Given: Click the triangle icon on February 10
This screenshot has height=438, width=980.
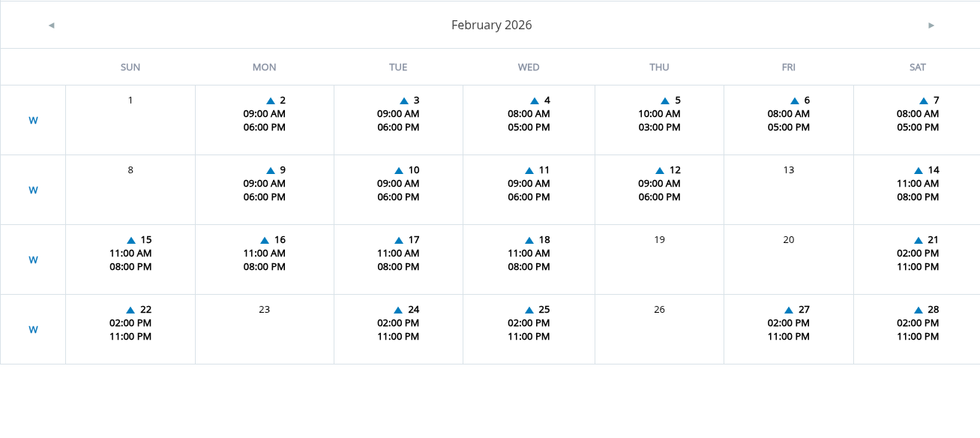Looking at the screenshot, I should click(397, 169).
